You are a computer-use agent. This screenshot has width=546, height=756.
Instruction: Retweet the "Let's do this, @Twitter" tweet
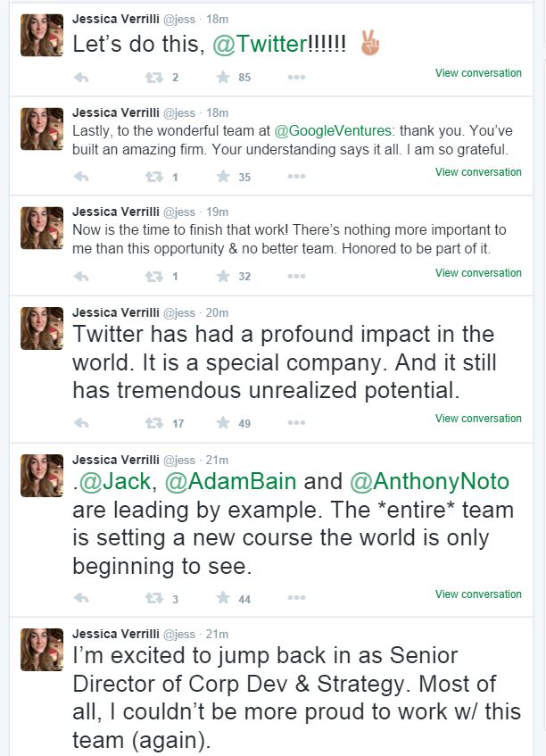pos(154,78)
